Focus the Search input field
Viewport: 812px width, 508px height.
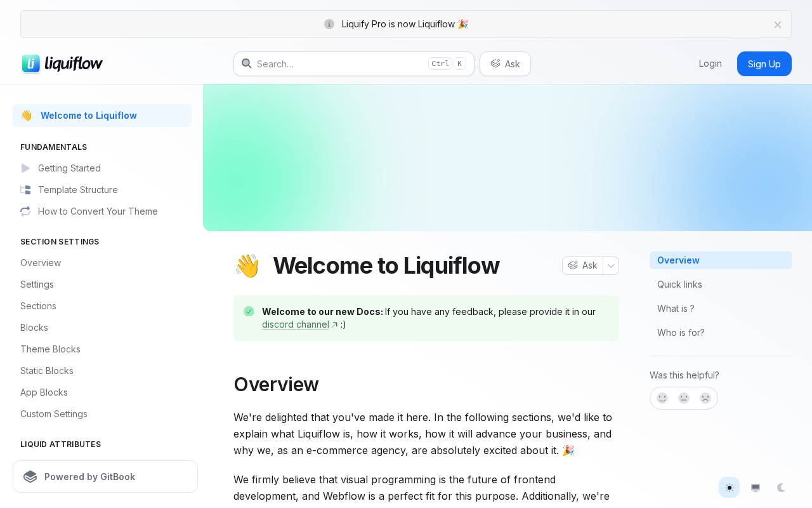[354, 63]
